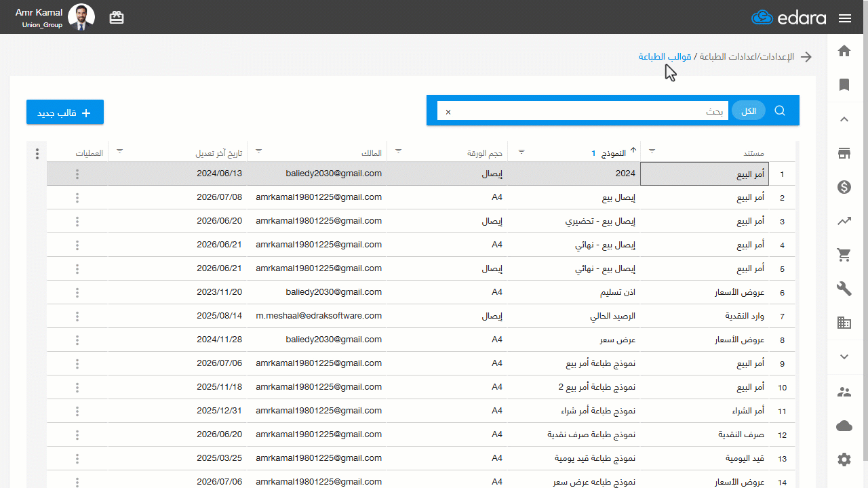
Task: Open the people group icon in sidebar
Action: click(x=844, y=392)
